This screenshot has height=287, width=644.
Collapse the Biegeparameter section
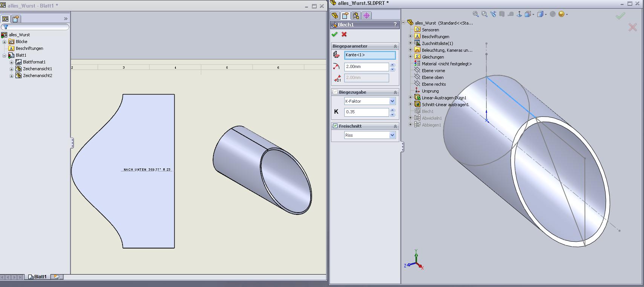pos(395,46)
